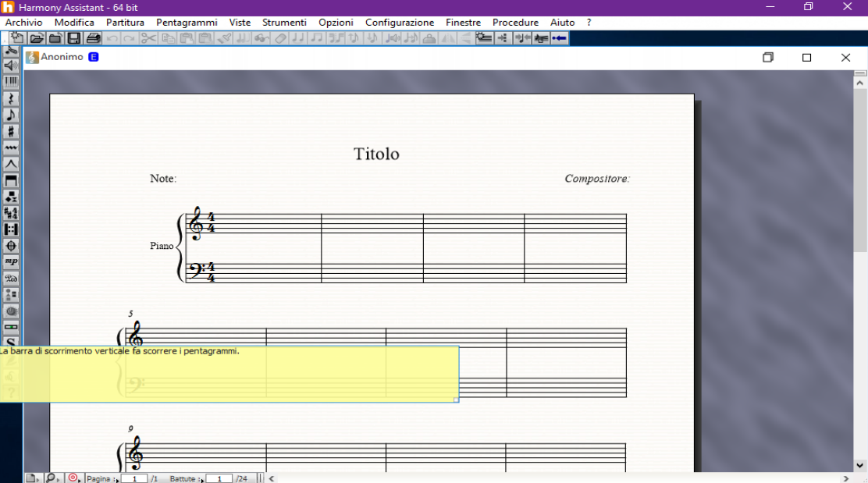The height and width of the screenshot is (483, 868).
Task: Restore the Anonimo document window
Action: (768, 58)
